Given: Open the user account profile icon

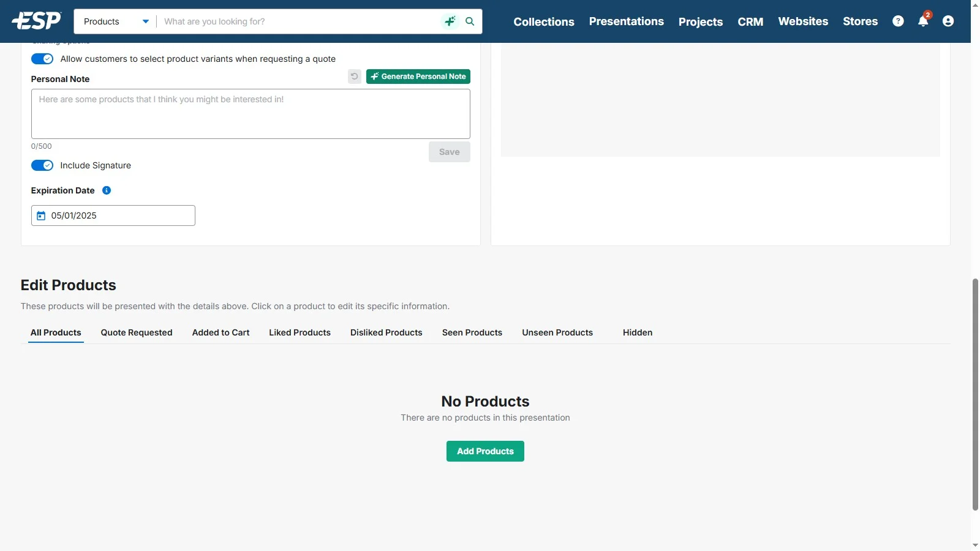Looking at the screenshot, I should pos(948,21).
